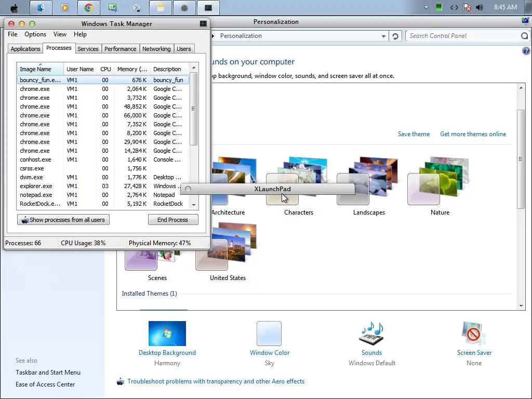Open the Help menu in Task Manager
532x399 pixels.
(80, 34)
